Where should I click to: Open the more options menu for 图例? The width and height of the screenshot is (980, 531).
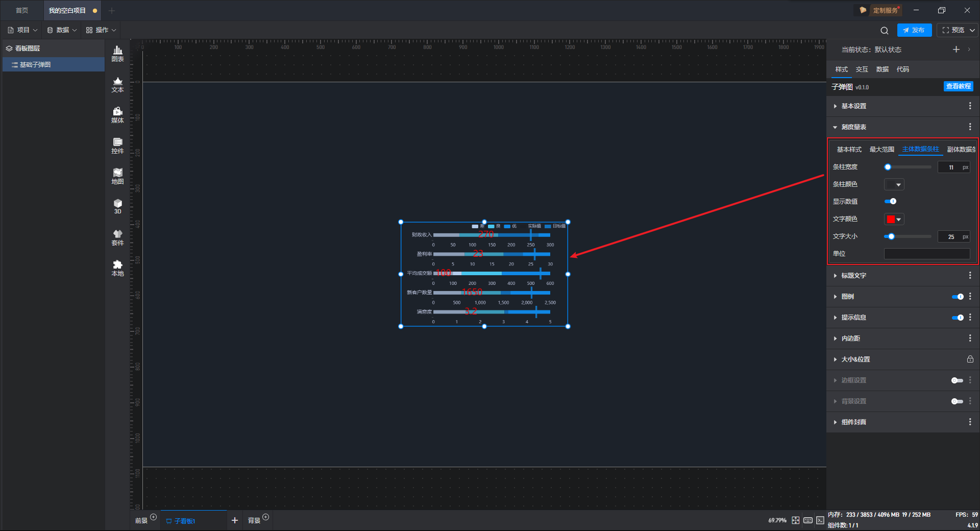970,297
